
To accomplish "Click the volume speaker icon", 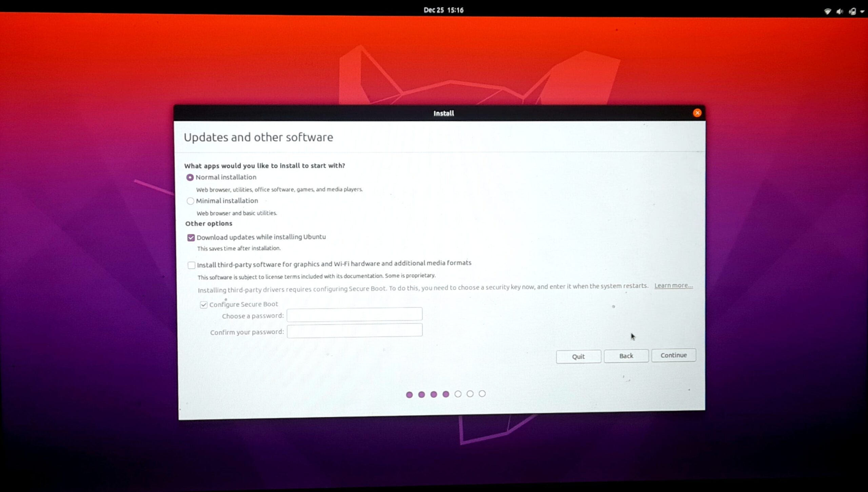I will pyautogui.click(x=840, y=12).
